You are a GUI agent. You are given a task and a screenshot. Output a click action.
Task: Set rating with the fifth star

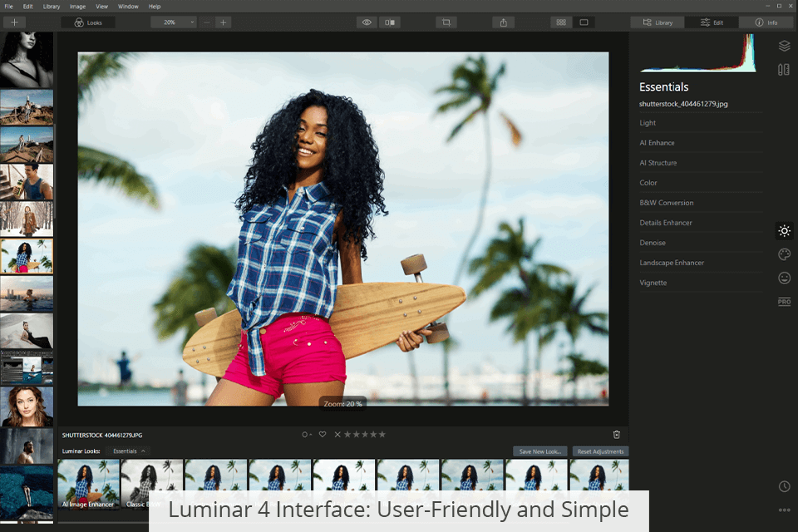coord(382,434)
